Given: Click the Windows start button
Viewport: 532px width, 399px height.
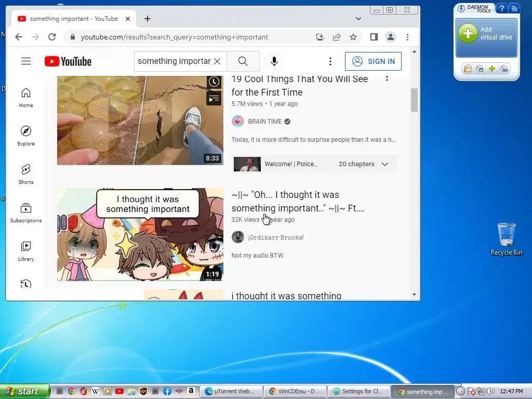Looking at the screenshot, I should (x=25, y=391).
